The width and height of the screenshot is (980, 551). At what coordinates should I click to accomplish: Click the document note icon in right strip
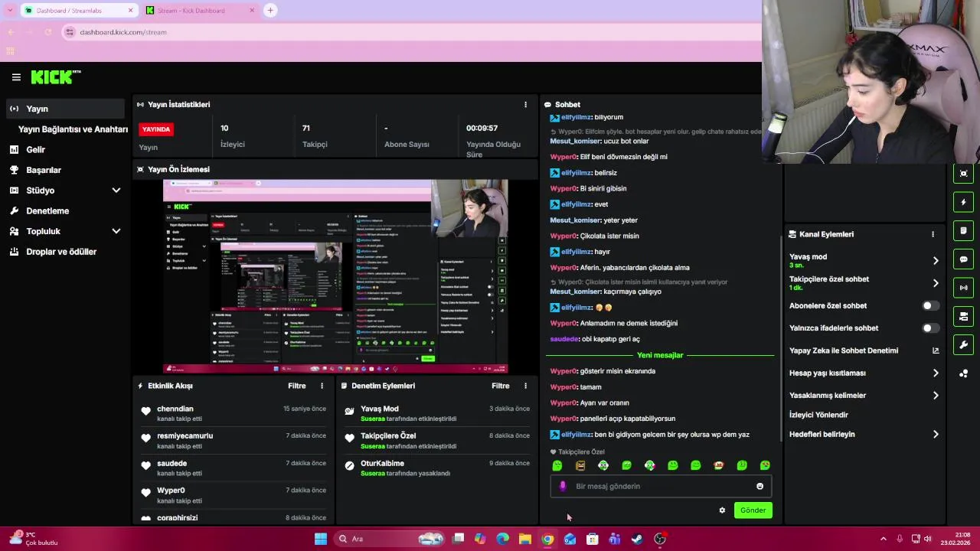coord(963,230)
